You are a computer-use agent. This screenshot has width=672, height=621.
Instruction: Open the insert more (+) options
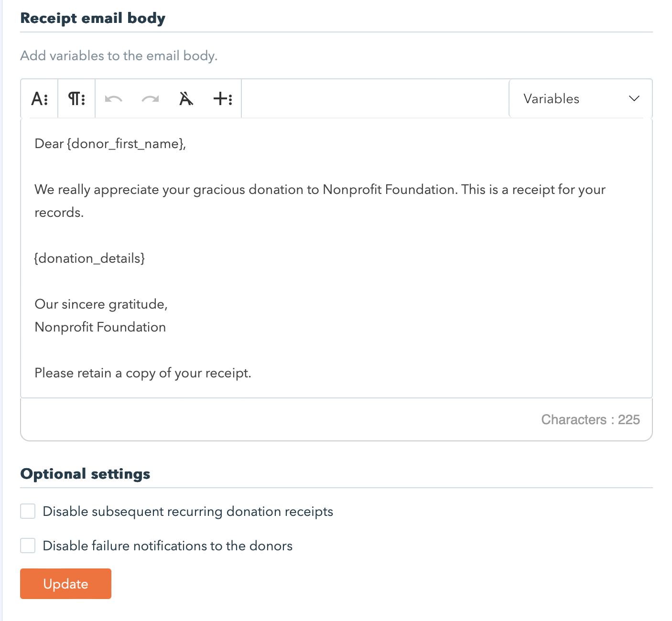[222, 99]
